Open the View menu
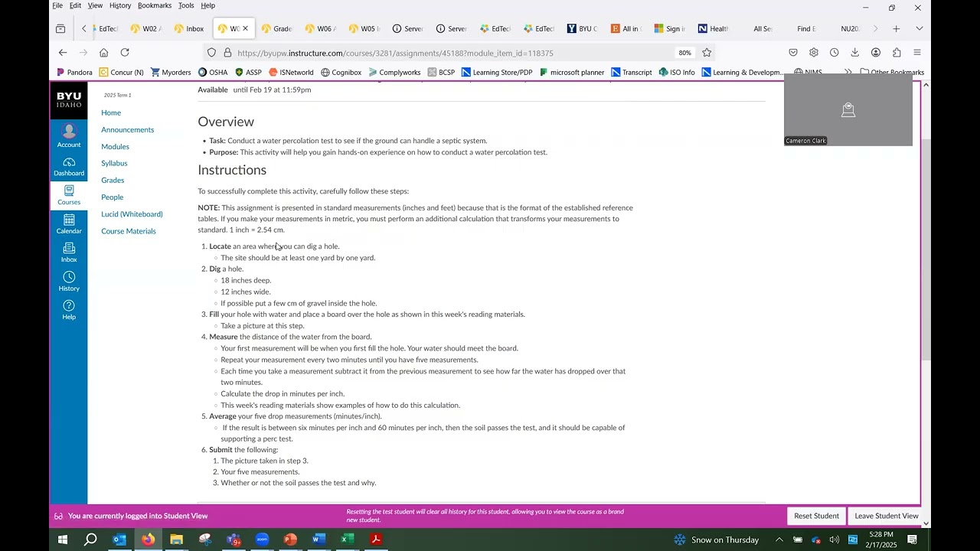980x551 pixels. click(95, 5)
